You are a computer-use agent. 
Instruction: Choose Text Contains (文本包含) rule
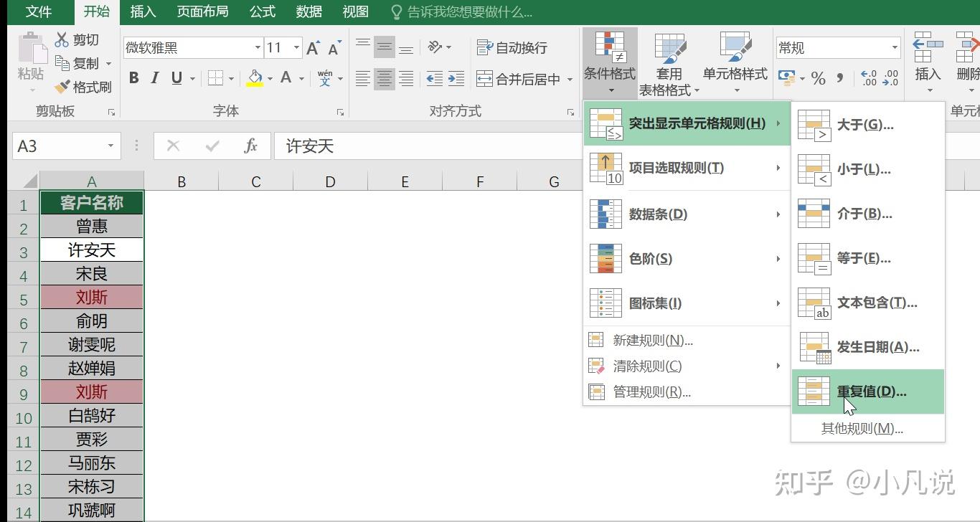pos(868,303)
